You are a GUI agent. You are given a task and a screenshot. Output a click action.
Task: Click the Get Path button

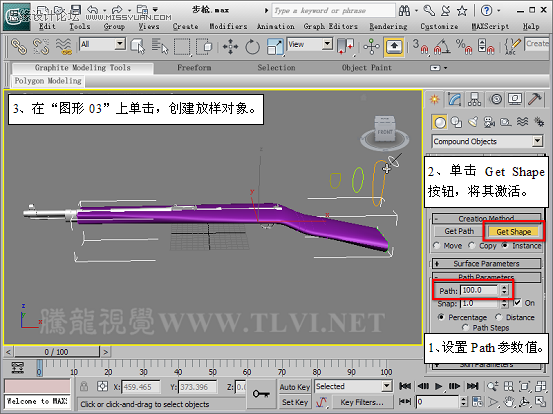click(459, 231)
